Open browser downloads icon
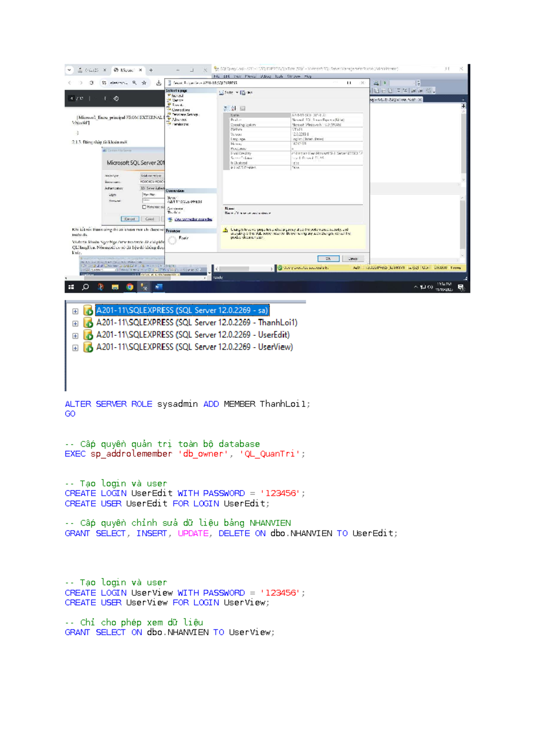The height and width of the screenshot is (756, 535). point(159,83)
